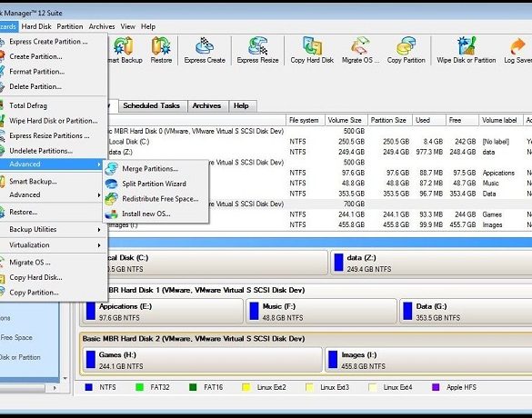The height and width of the screenshot is (418, 532).
Task: Click the NTFS blue legend swatch
Action: [88, 387]
